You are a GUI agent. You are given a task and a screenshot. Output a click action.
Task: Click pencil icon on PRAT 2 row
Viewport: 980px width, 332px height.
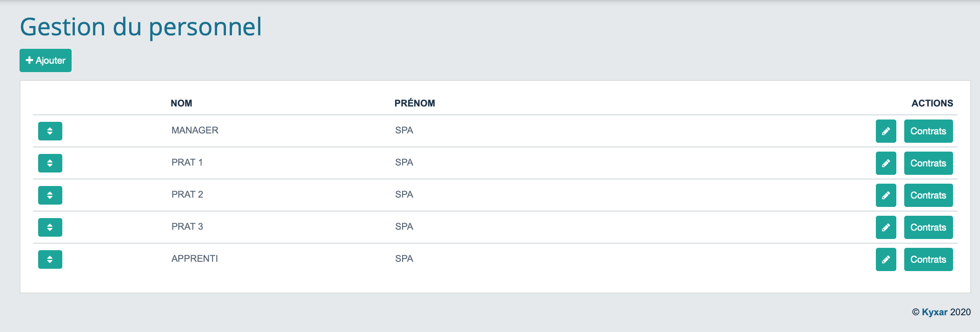point(886,195)
